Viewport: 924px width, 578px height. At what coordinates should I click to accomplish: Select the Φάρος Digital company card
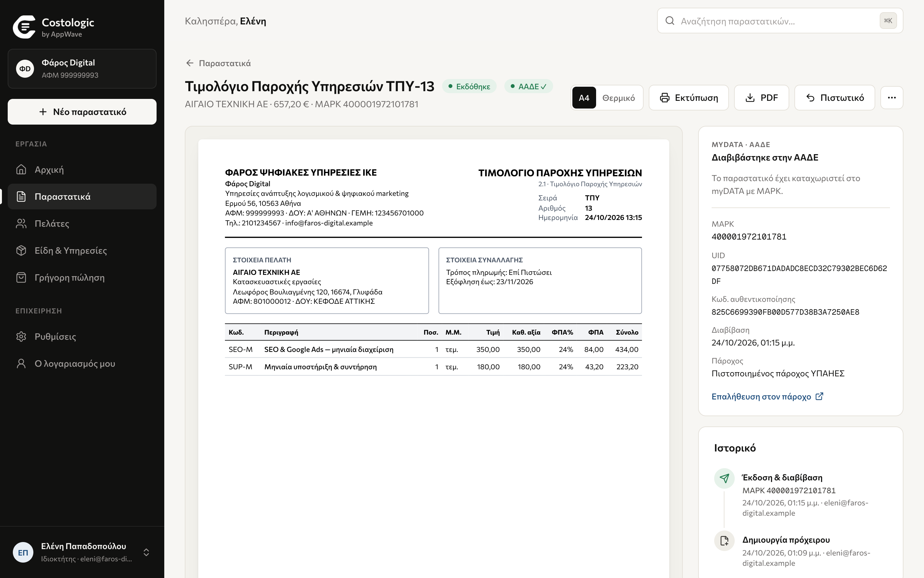point(82,69)
